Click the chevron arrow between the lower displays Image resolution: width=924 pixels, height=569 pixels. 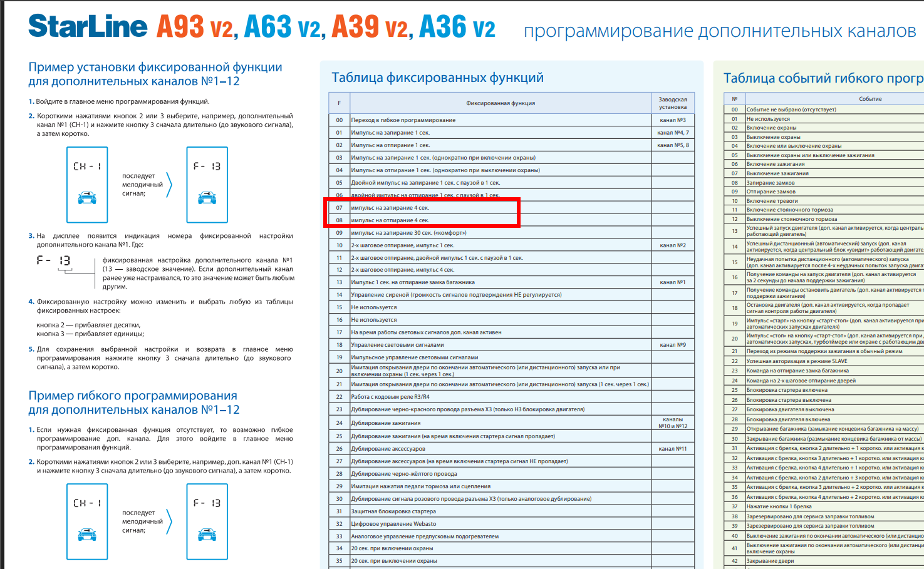point(169,521)
